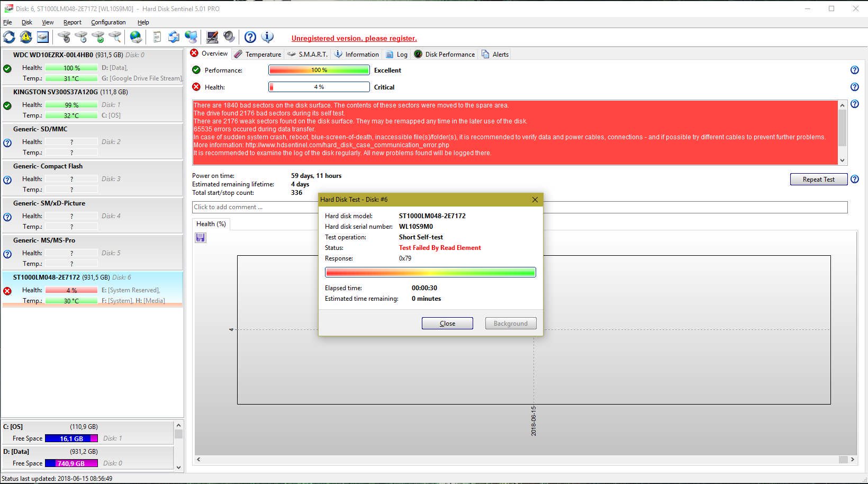Viewport: 868px width, 484px height.
Task: Select the C: [OS] partition entry
Action: click(87, 433)
